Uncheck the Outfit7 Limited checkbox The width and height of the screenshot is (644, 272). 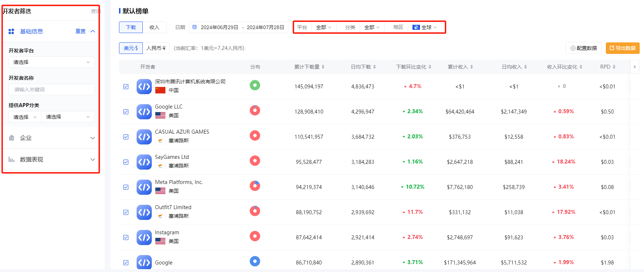click(126, 212)
